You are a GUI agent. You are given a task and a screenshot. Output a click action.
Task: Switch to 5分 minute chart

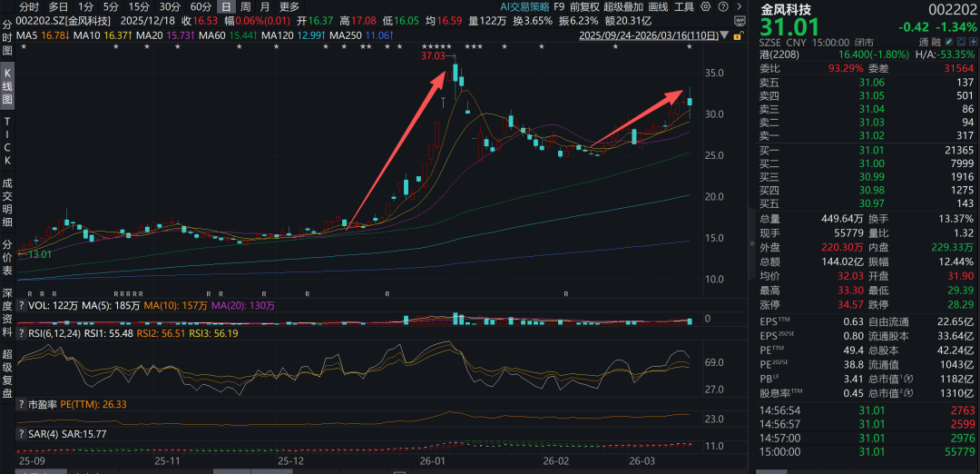tap(111, 7)
